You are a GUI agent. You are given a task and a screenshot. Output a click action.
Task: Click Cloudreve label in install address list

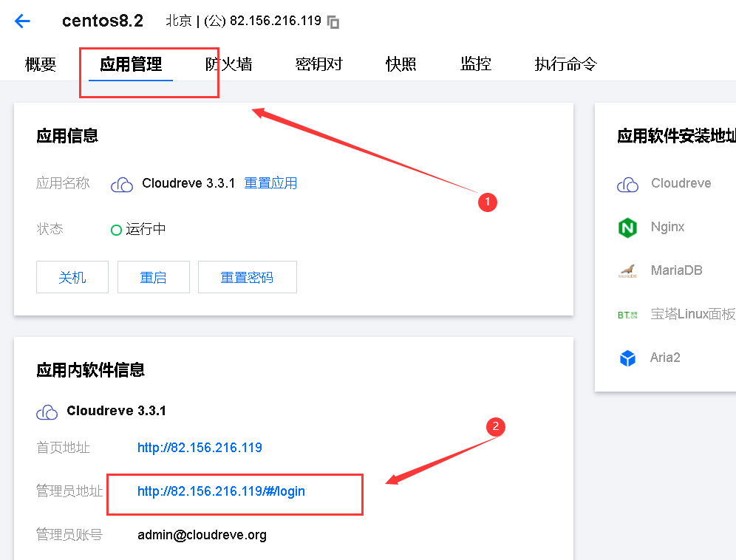(x=681, y=183)
